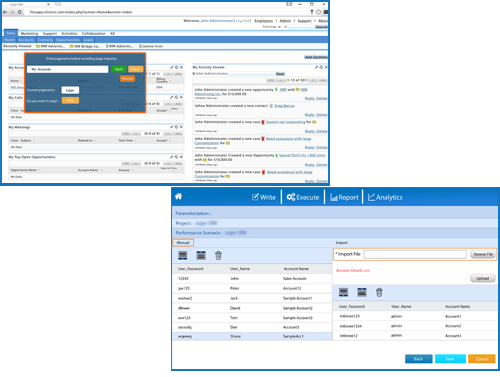
Task: Click the second table icon in Import section
Action: click(x=362, y=293)
